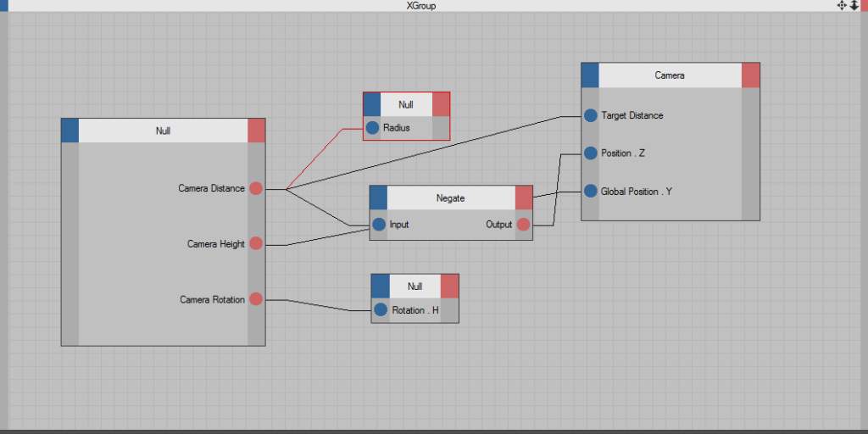
Task: Select the Camera node by its title bar
Action: click(x=669, y=75)
